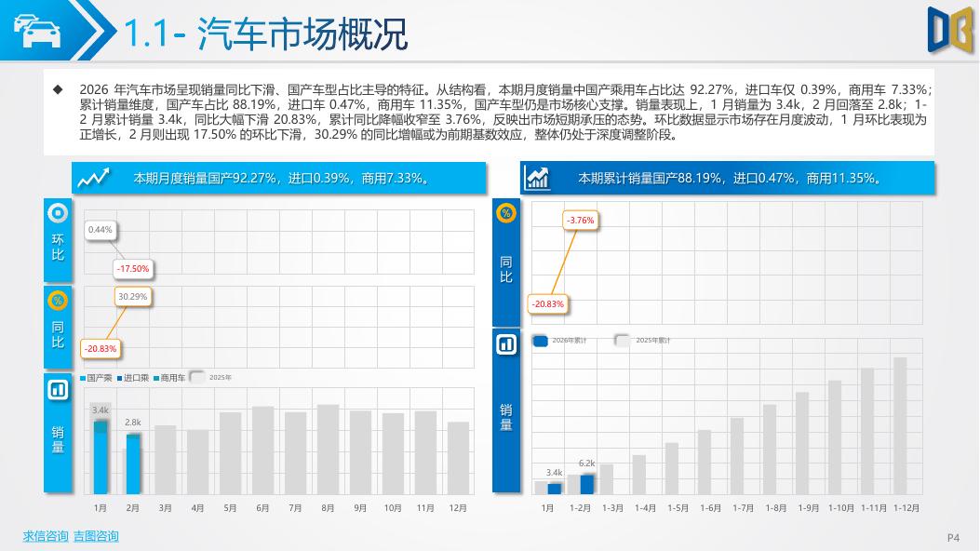Click the 1-8月 axis label

click(x=775, y=508)
